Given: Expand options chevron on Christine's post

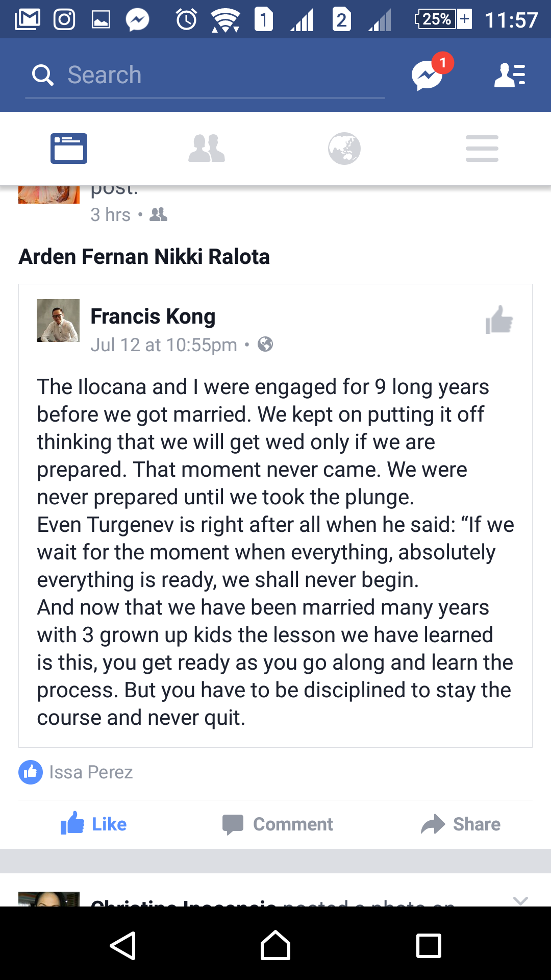Looking at the screenshot, I should point(520,900).
